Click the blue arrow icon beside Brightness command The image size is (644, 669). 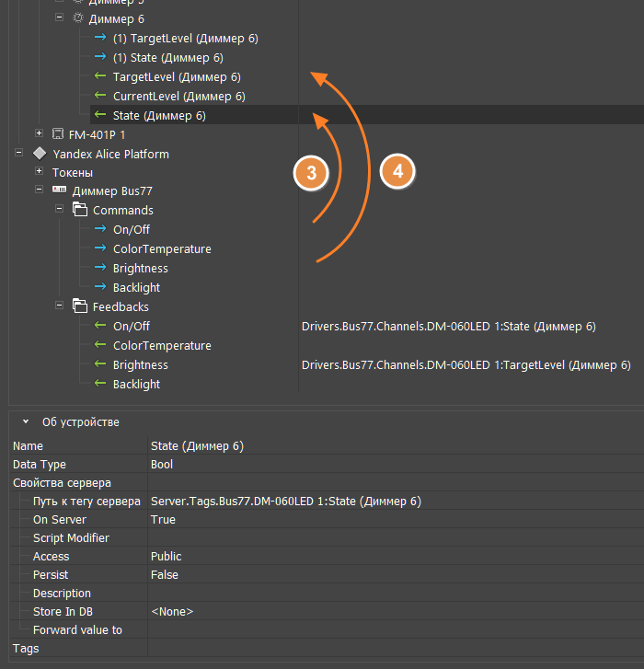point(100,269)
